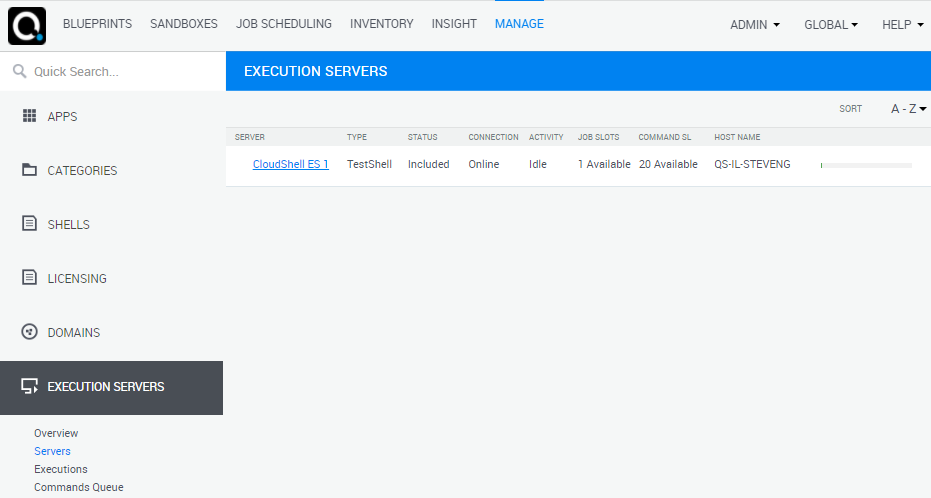Click the CloudShell logo icon
The width and height of the screenshot is (931, 498).
[x=27, y=25]
